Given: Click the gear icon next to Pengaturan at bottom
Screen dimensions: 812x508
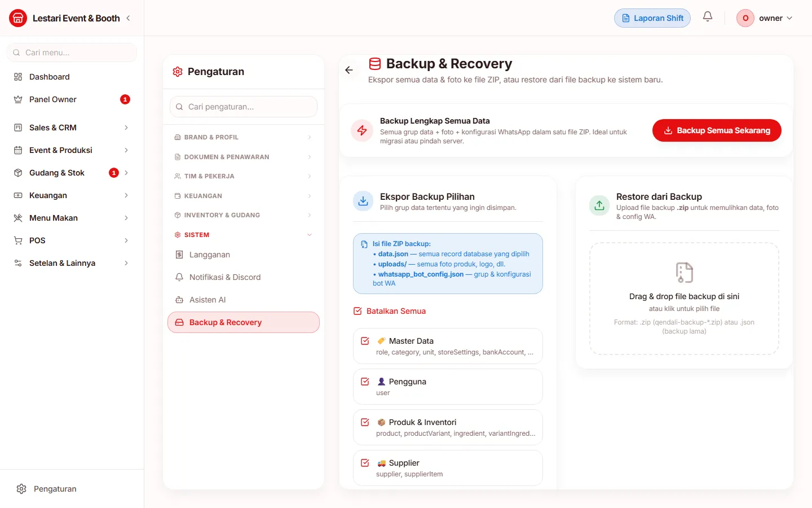Looking at the screenshot, I should click(x=21, y=489).
